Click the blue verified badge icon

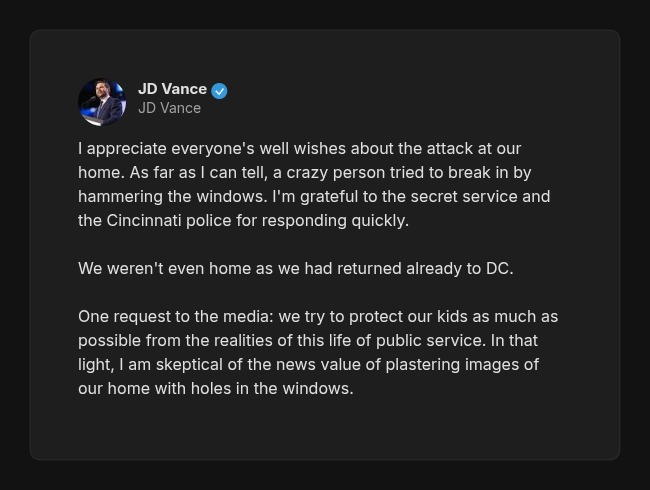pos(219,91)
